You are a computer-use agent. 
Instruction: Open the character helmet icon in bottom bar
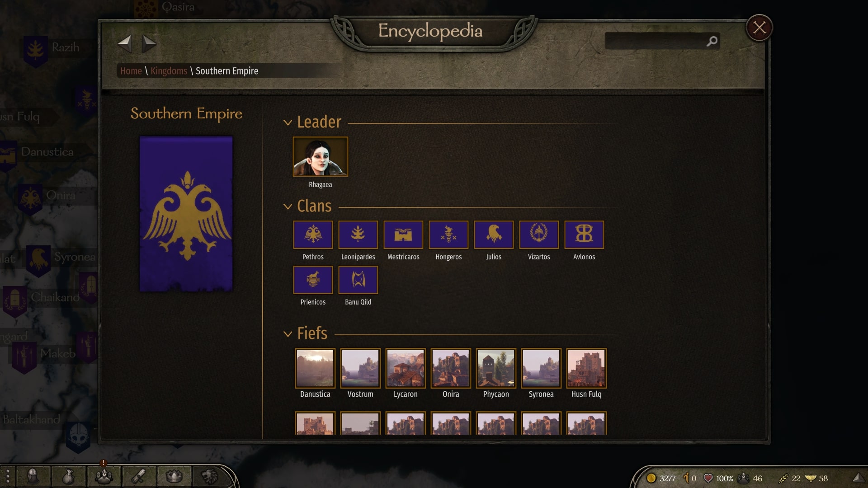33,476
